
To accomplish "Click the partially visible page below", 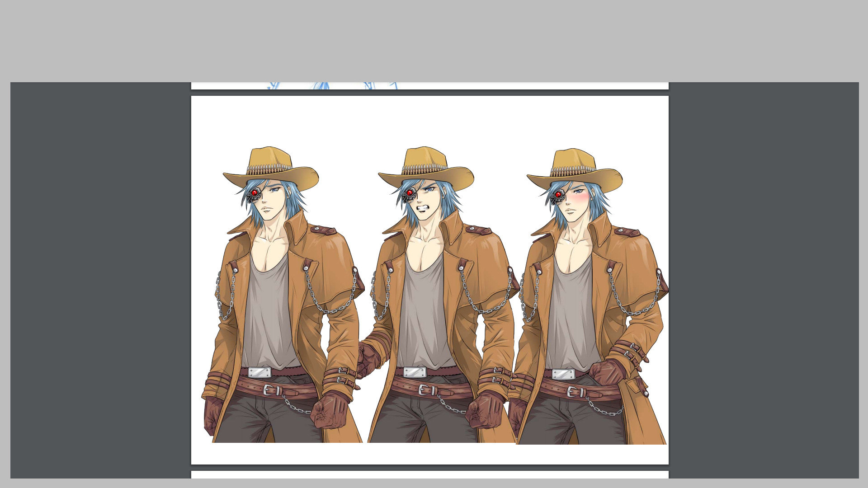I will [429, 474].
